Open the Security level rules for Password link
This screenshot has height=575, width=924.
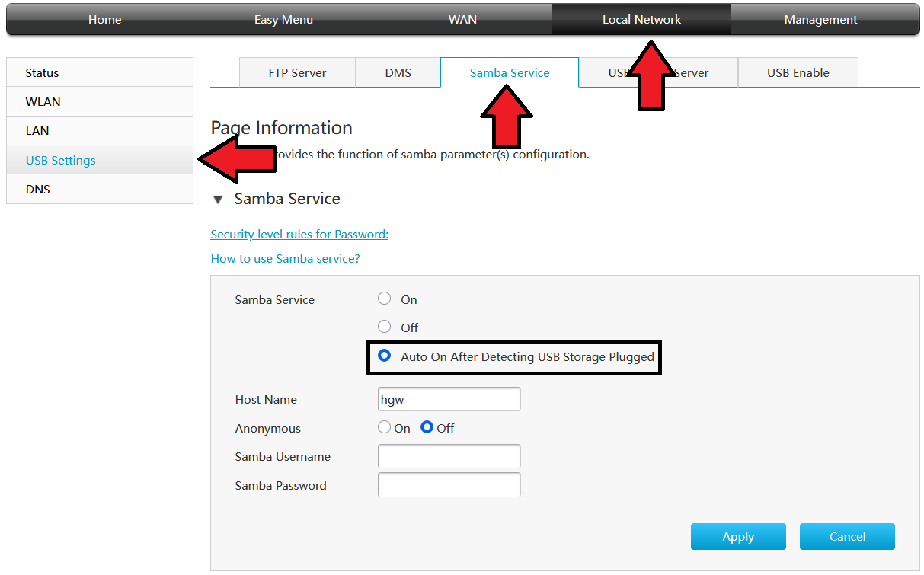[x=299, y=234]
